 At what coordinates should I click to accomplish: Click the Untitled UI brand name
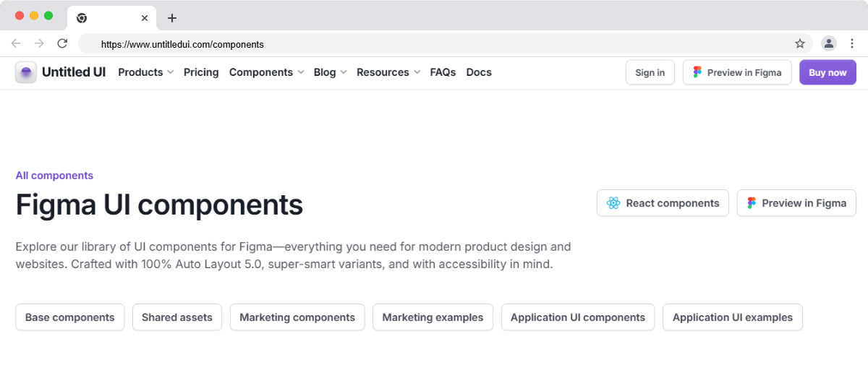tap(74, 72)
